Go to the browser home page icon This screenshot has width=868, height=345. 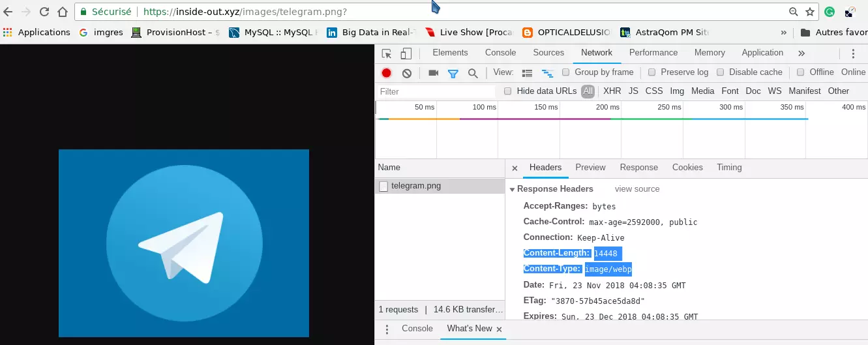[63, 12]
